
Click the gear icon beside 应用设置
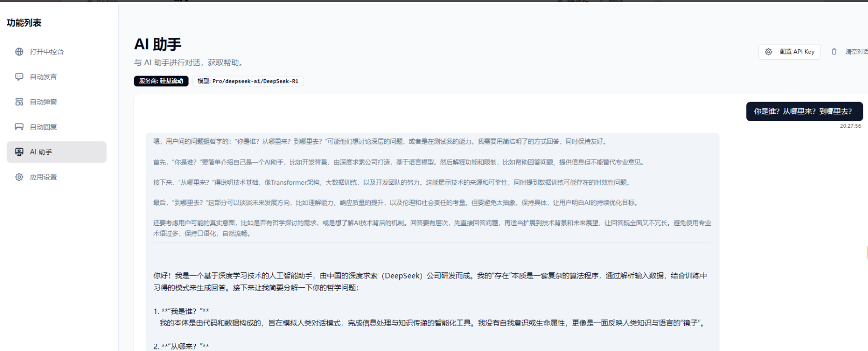click(19, 177)
